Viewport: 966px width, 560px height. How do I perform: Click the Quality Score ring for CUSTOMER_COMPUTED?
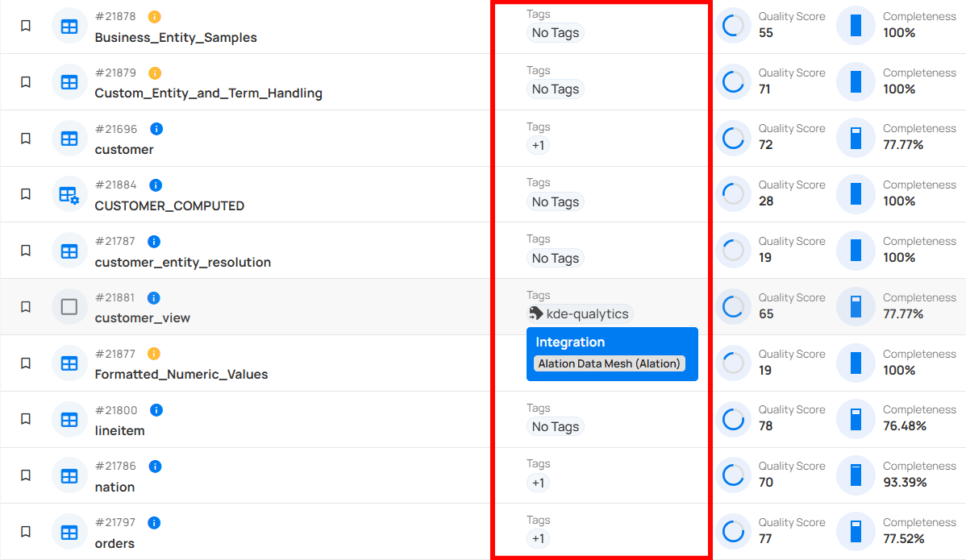[x=733, y=194]
